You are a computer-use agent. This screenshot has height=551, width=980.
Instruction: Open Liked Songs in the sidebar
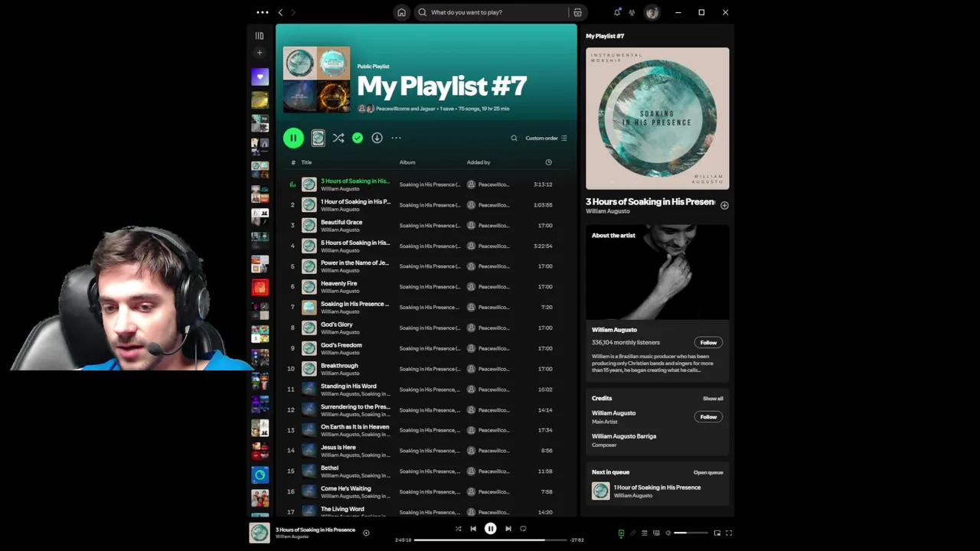pyautogui.click(x=260, y=77)
